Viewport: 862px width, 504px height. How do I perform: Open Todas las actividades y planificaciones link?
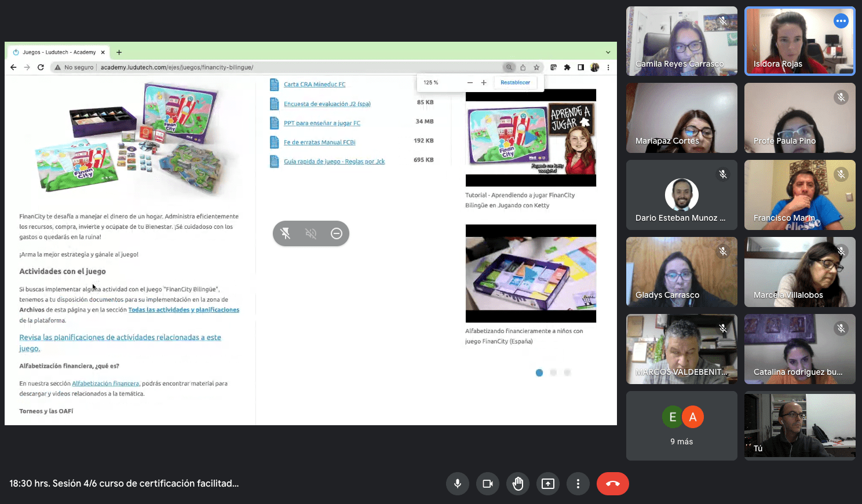click(184, 310)
